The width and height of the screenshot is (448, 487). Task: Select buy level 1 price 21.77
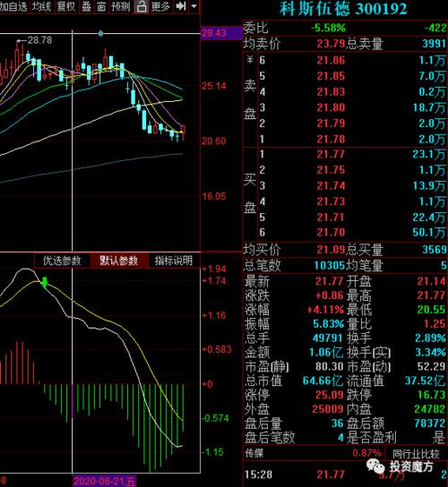tap(331, 154)
